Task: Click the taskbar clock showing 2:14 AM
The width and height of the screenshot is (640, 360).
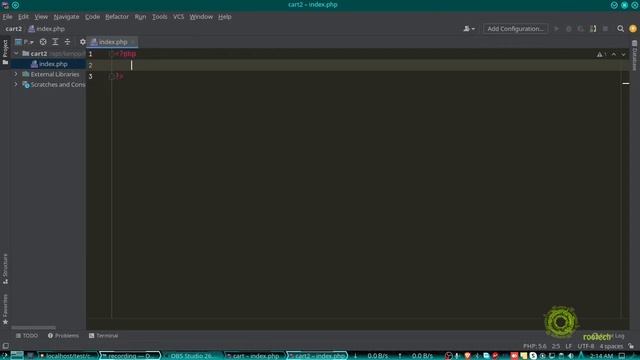Action: tap(601, 356)
